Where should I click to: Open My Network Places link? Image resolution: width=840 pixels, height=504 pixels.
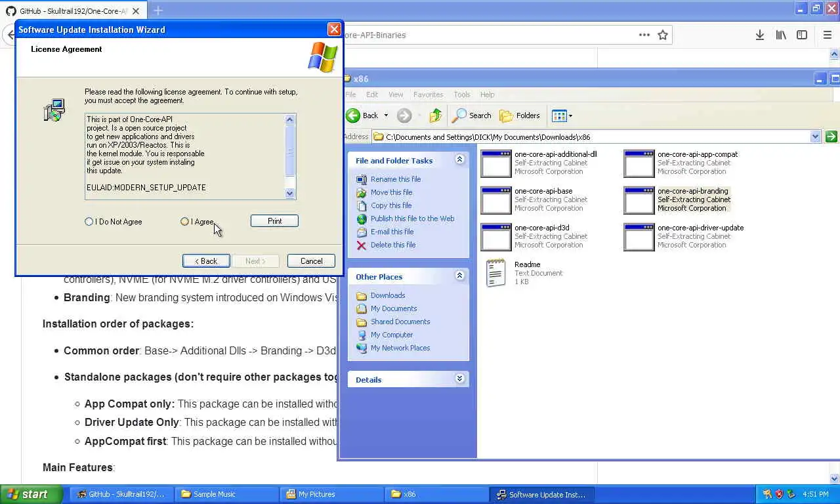coord(400,348)
